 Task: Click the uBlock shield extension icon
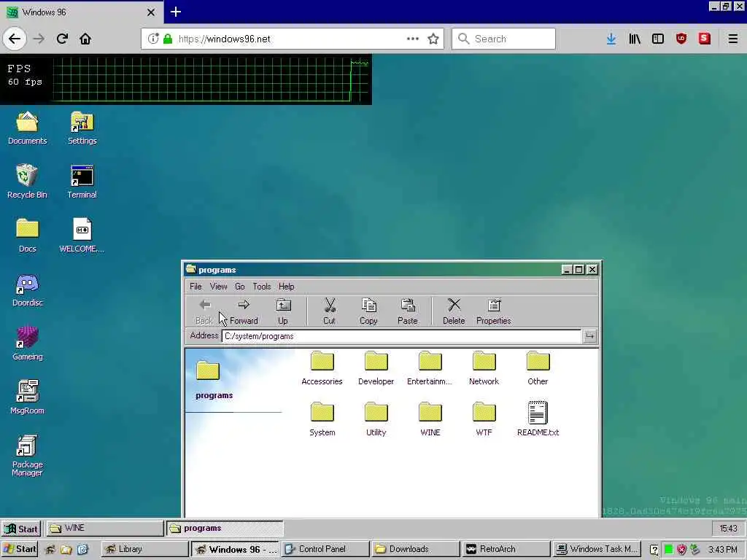click(681, 39)
